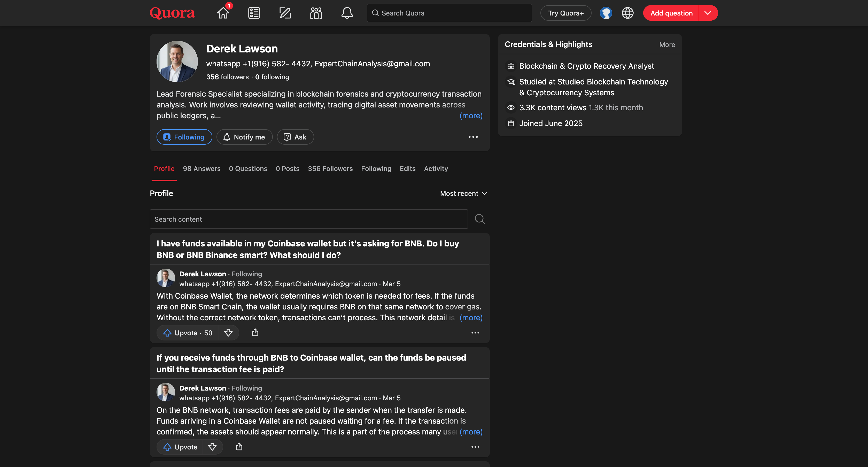Upvote the funds be paused answer
Screen dimensions: 868x467
tap(180, 447)
